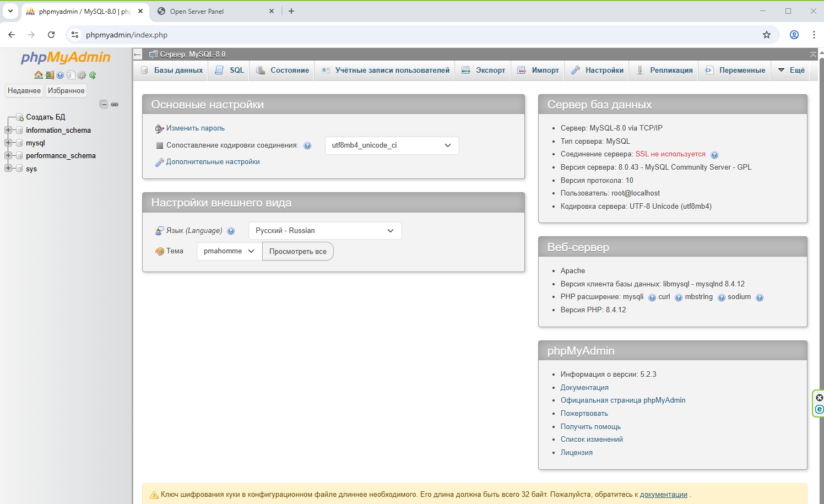Click the information_schema database cylinder icon
This screenshot has height=504, width=824.
pyautogui.click(x=20, y=130)
